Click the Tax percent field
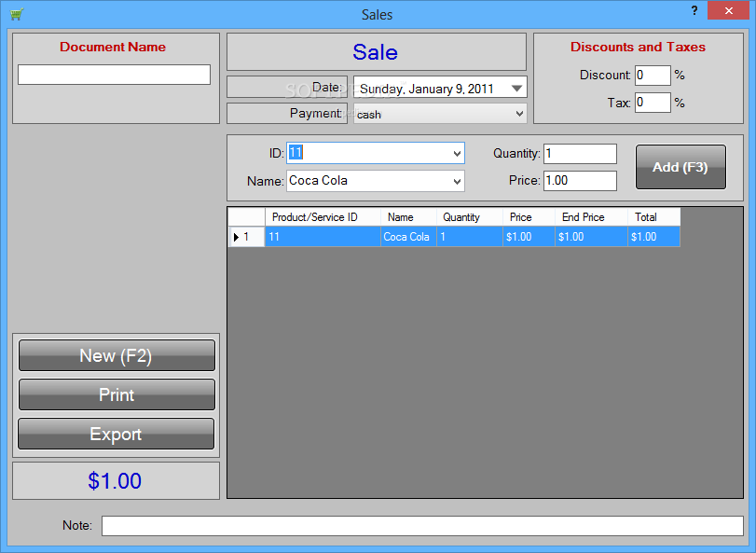 [x=653, y=103]
